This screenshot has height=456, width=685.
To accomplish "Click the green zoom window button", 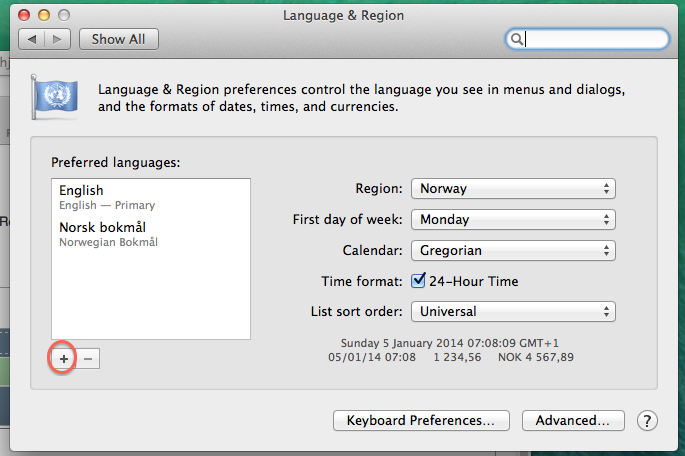I will click(65, 16).
